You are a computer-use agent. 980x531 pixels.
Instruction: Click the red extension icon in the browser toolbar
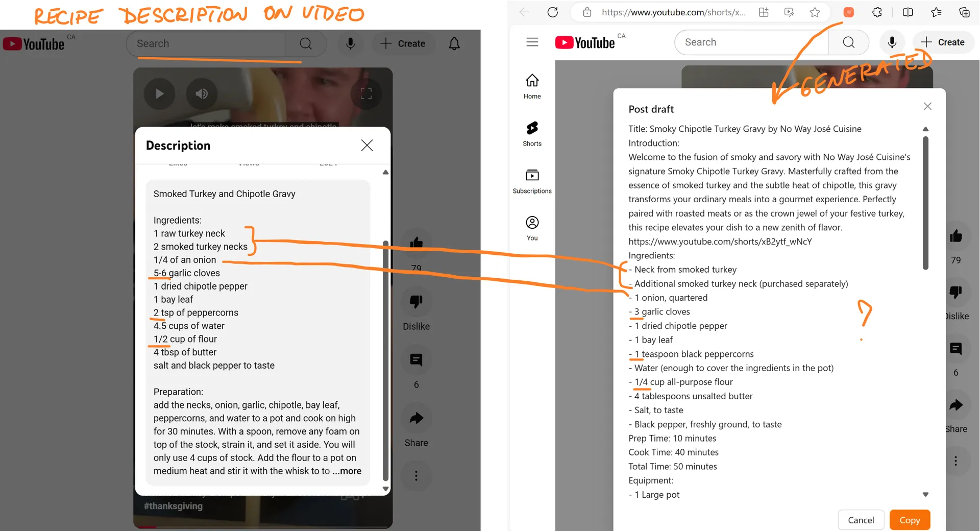pyautogui.click(x=849, y=12)
